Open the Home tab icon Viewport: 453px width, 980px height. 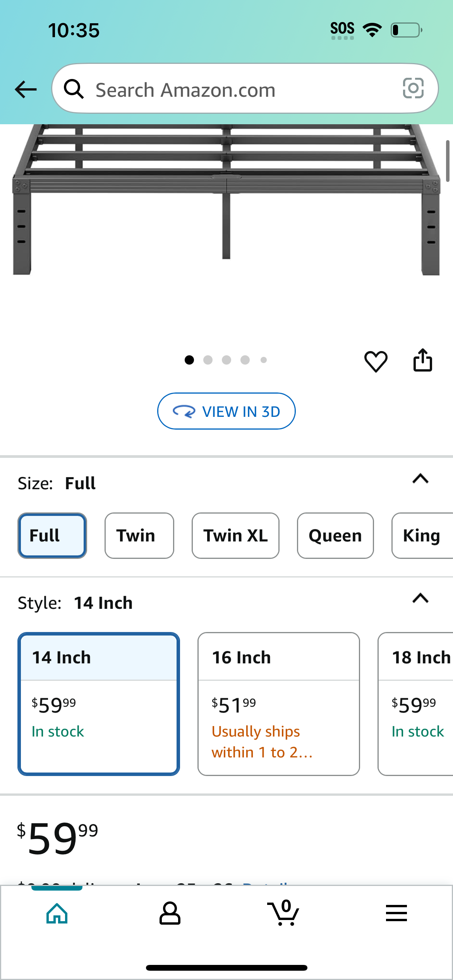(57, 913)
